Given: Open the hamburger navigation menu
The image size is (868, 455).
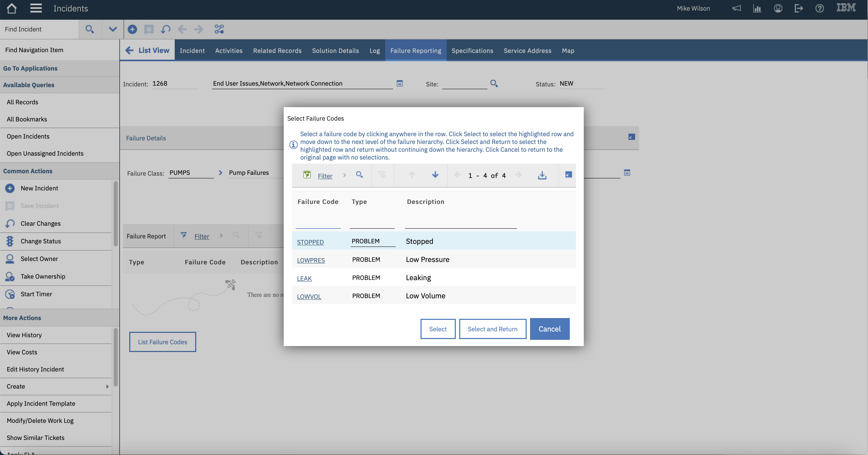Looking at the screenshot, I should (x=36, y=8).
